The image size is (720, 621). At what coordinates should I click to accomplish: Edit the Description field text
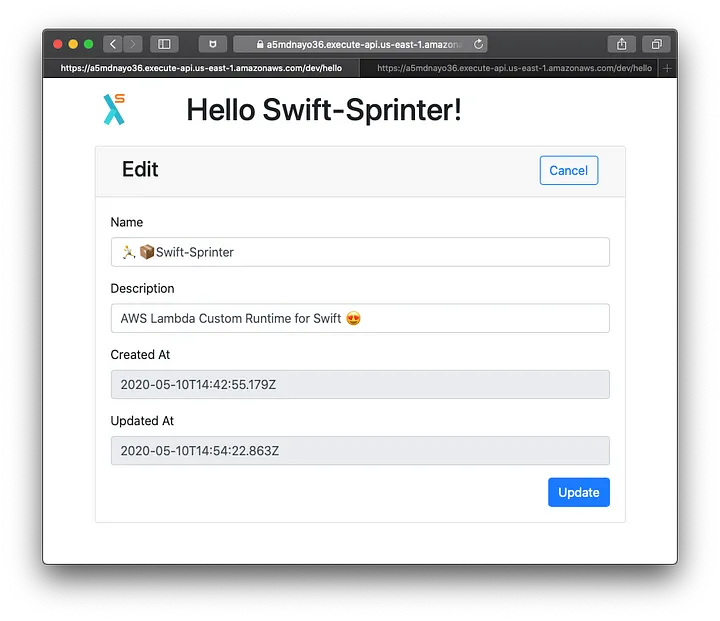(360, 318)
